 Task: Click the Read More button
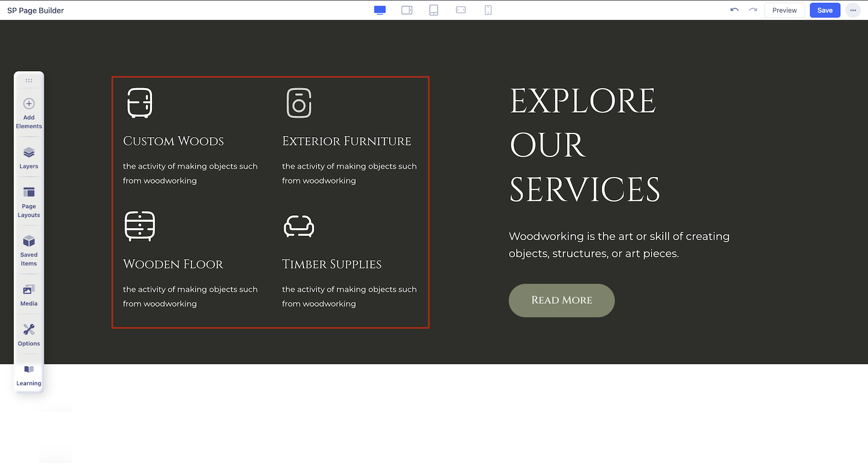pyautogui.click(x=561, y=300)
